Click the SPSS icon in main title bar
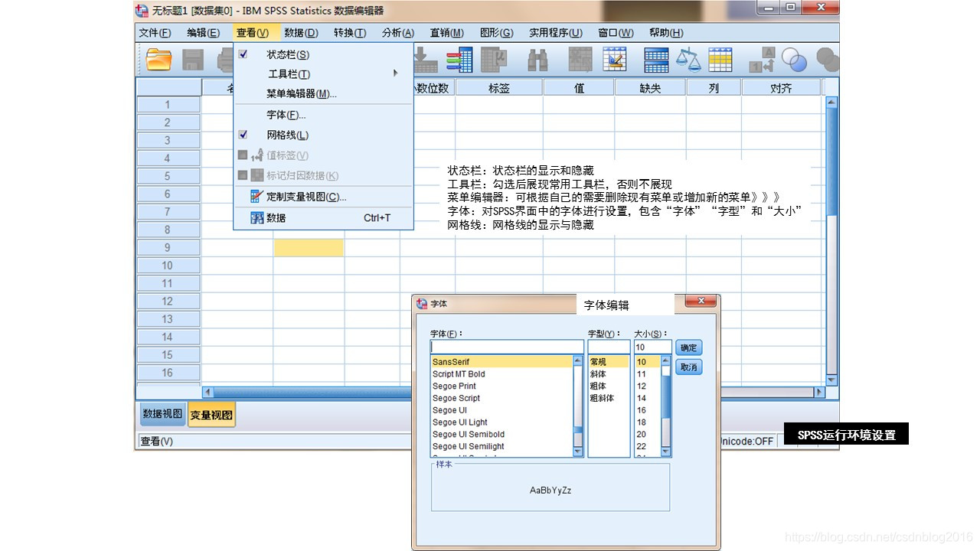The width and height of the screenshot is (980, 551). pos(142,11)
